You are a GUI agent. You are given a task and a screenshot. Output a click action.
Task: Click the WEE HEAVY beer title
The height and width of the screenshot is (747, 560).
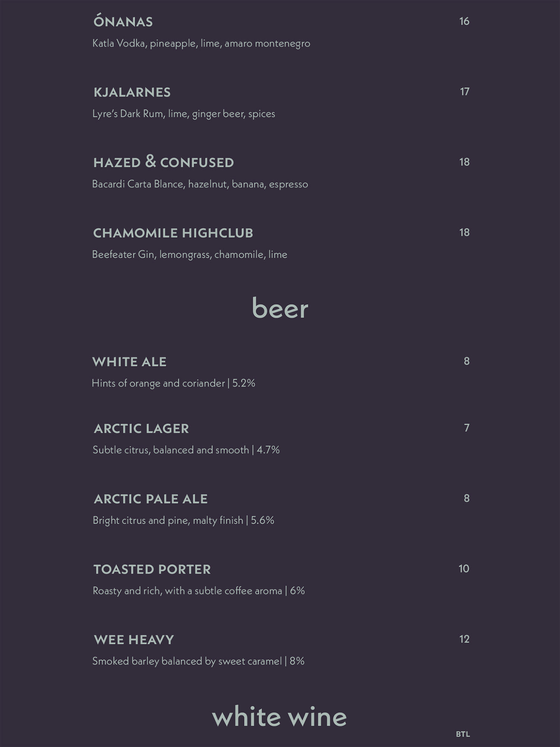(134, 640)
